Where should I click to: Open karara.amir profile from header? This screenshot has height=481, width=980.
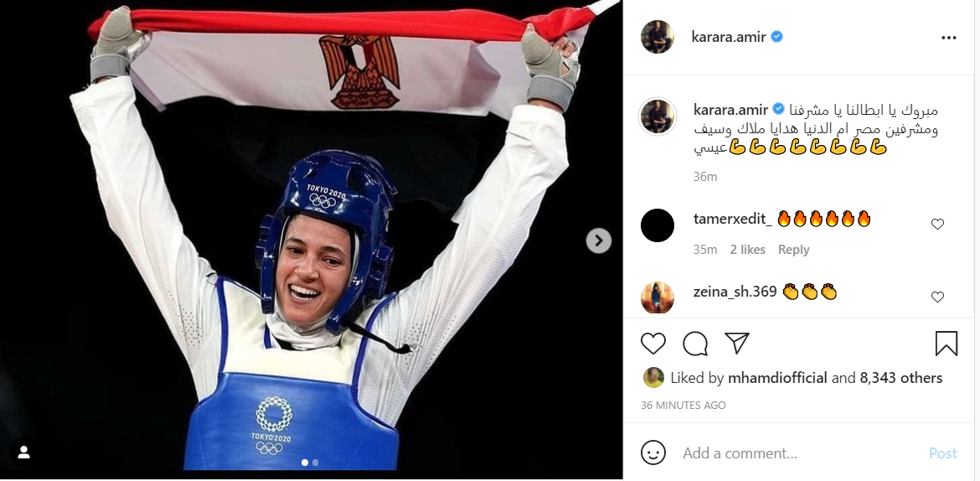click(729, 37)
